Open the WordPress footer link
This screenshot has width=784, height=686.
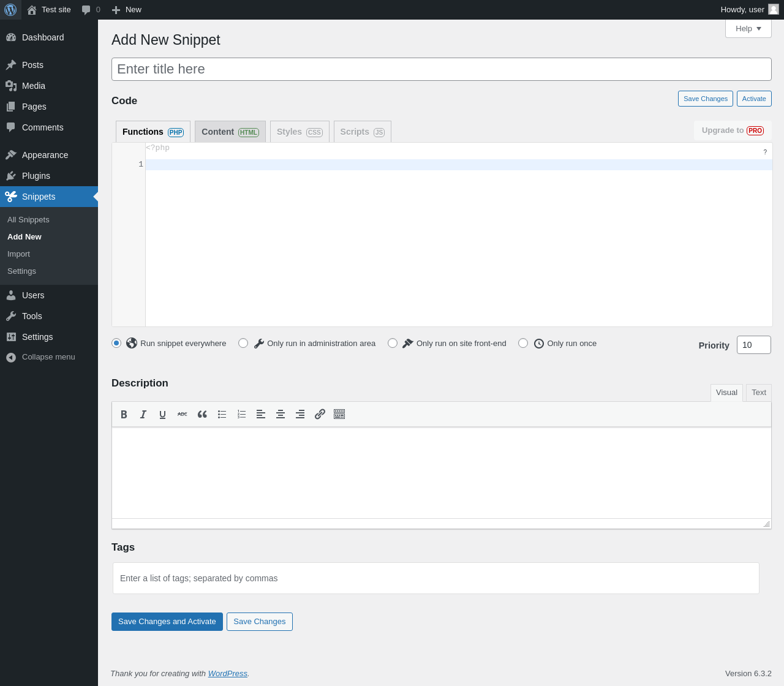coord(228,674)
